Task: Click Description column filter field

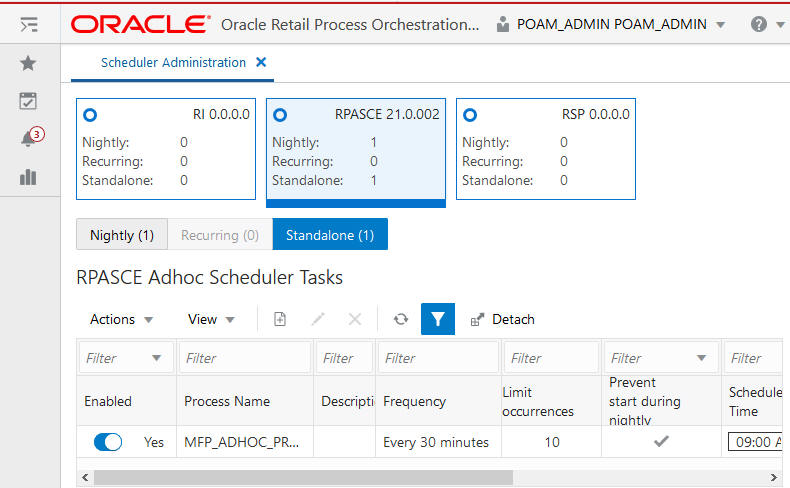Action: [x=345, y=358]
